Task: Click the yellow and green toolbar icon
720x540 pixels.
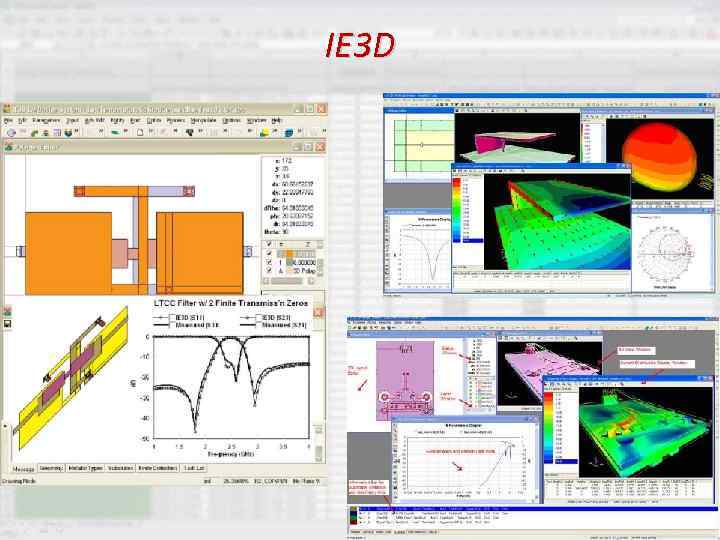Action: 264,133
